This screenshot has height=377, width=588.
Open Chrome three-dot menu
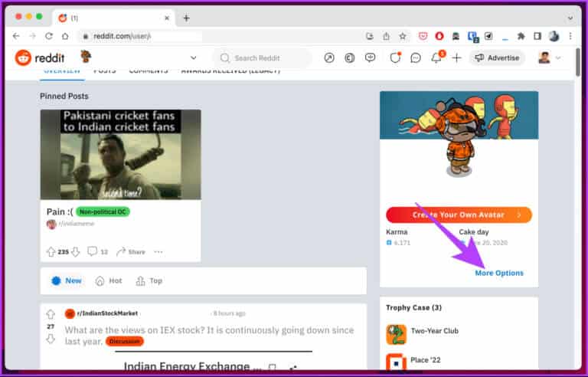[570, 36]
